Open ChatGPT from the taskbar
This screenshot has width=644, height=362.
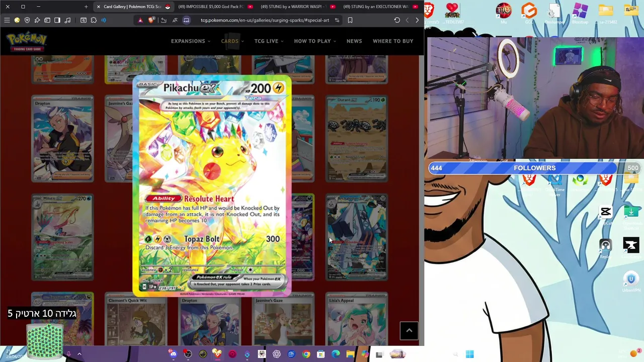tap(276, 354)
